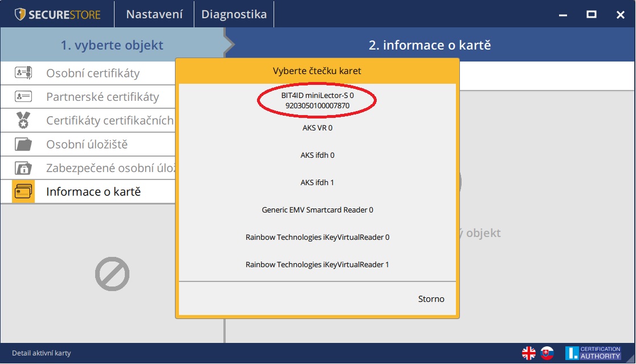Click the Partnerské certifikáty icon
Image resolution: width=636 pixels, height=364 pixels.
pyautogui.click(x=23, y=97)
